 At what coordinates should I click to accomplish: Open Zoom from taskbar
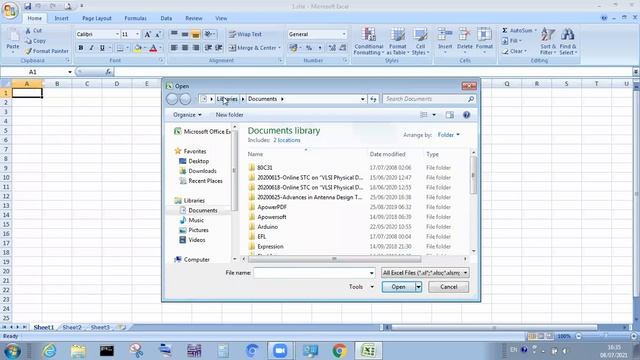280,351
